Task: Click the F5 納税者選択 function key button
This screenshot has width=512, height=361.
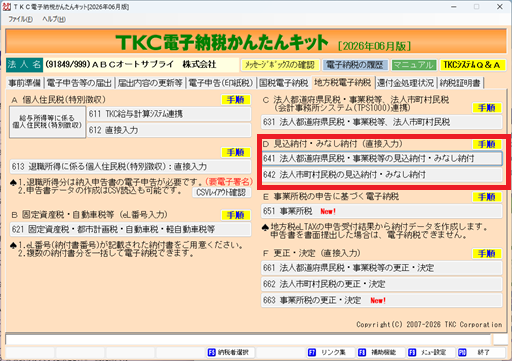Action: [x=230, y=352]
